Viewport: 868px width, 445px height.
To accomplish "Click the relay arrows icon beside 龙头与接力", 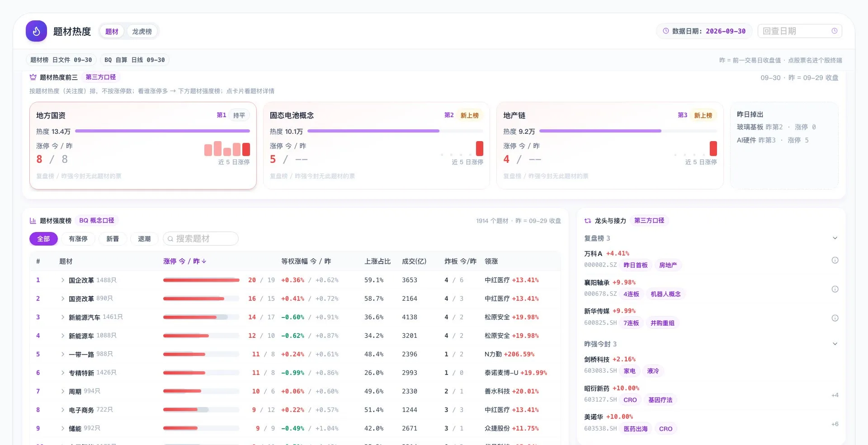I will (588, 221).
